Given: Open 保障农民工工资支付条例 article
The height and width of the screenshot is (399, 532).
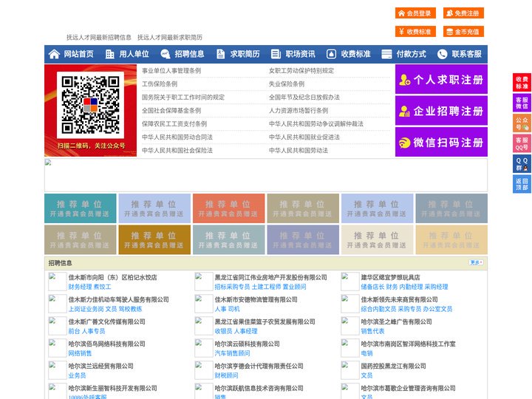Looking at the screenshot, I should (x=174, y=123).
